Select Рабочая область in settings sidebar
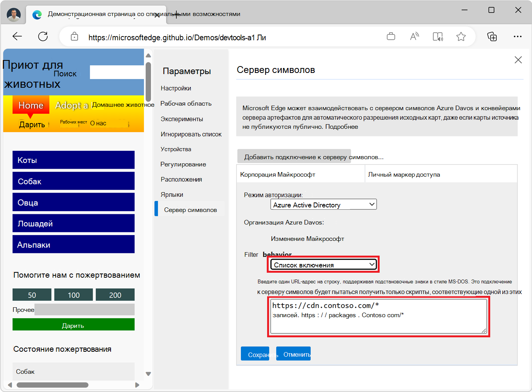This screenshot has width=532, height=392. click(186, 103)
